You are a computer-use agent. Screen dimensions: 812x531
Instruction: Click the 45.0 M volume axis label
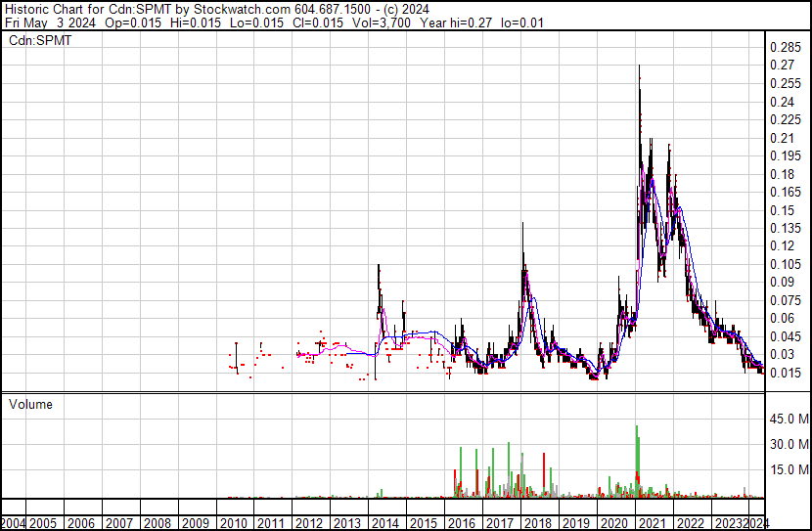click(789, 419)
